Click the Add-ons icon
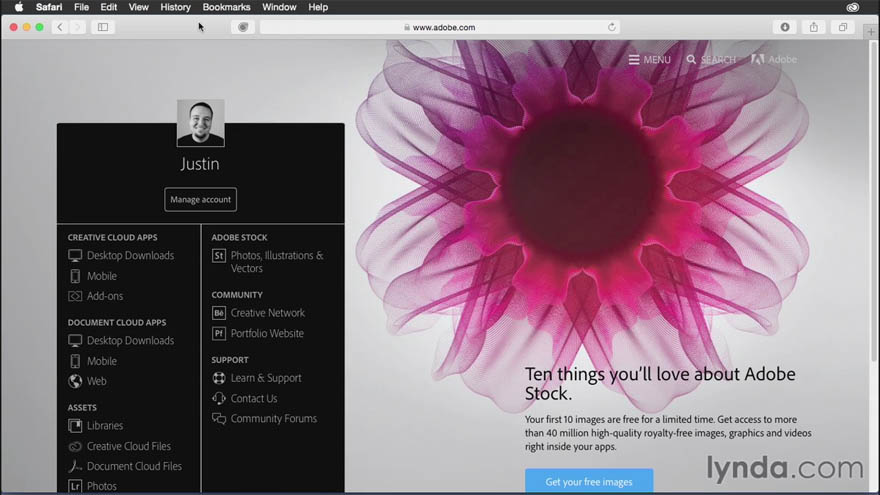 (x=75, y=296)
